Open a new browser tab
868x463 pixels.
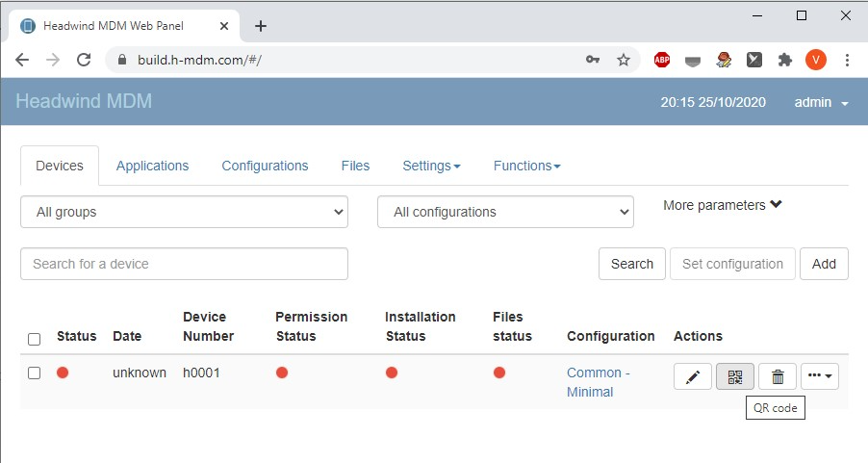click(261, 26)
